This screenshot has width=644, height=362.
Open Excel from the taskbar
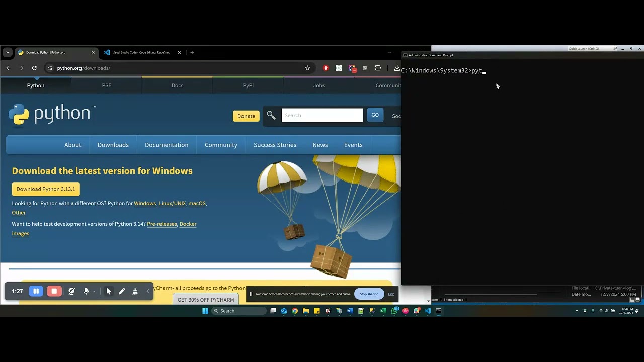pos(383,311)
